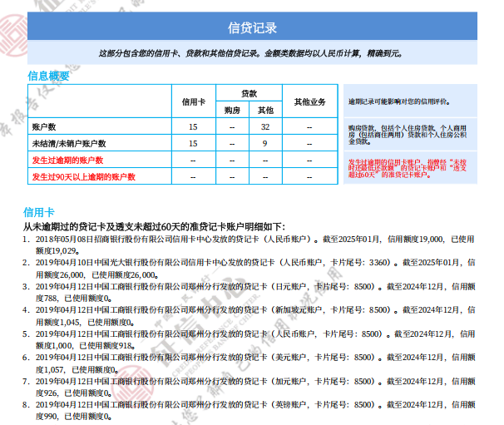Click the 其他业务 column header
This screenshot has height=425, width=504.
click(x=310, y=102)
